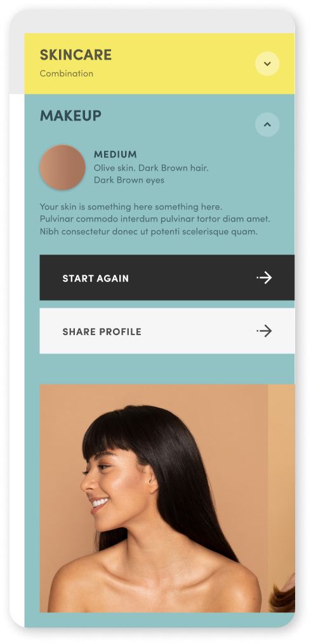Click the teal area below Share Profile
The width and height of the screenshot is (311, 644).
point(167,369)
